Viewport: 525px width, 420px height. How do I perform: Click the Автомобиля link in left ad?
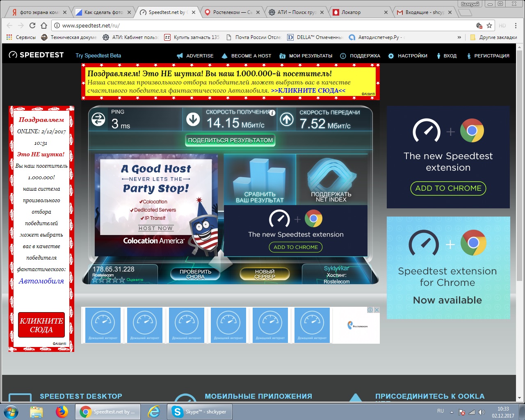[41, 281]
